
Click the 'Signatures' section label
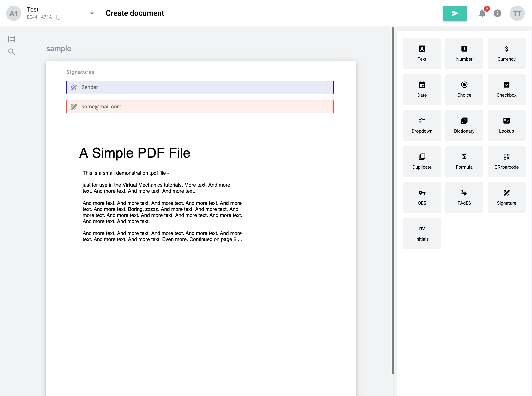click(80, 72)
